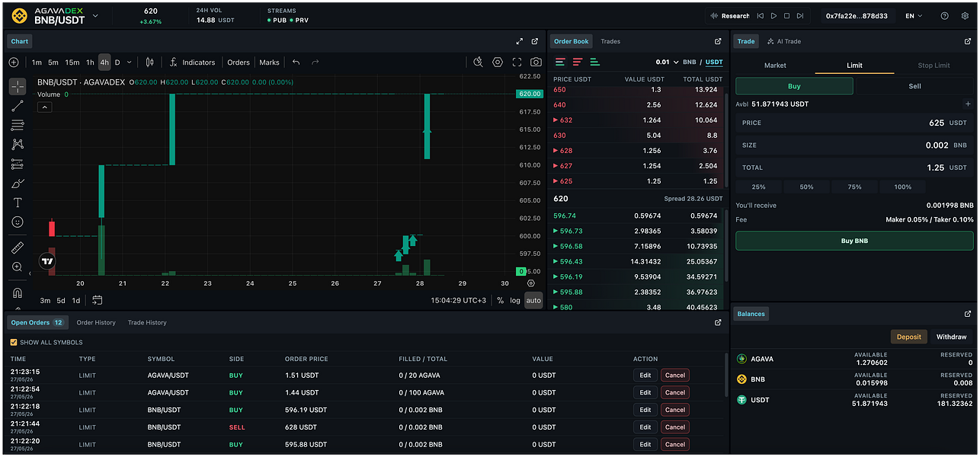Expand the timeframe interval dropdown arrow
This screenshot has width=980, height=457.
coord(130,62)
